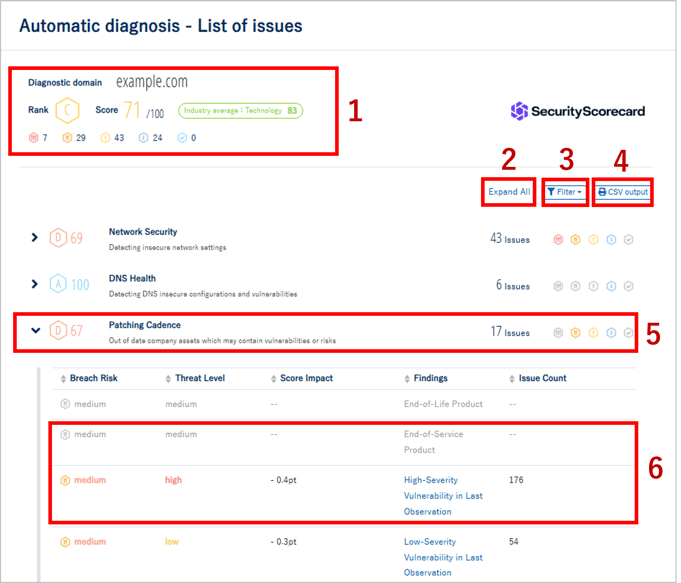
Task: Export issues using CSV output button
Action: (623, 192)
